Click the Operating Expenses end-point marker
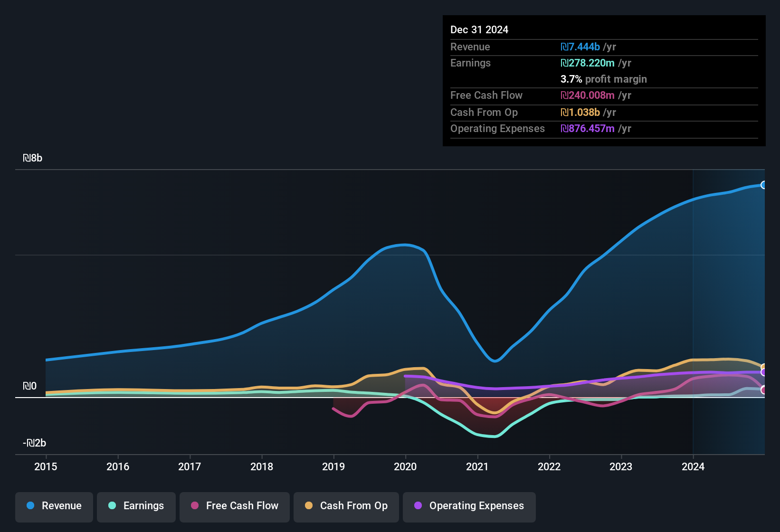 point(763,372)
